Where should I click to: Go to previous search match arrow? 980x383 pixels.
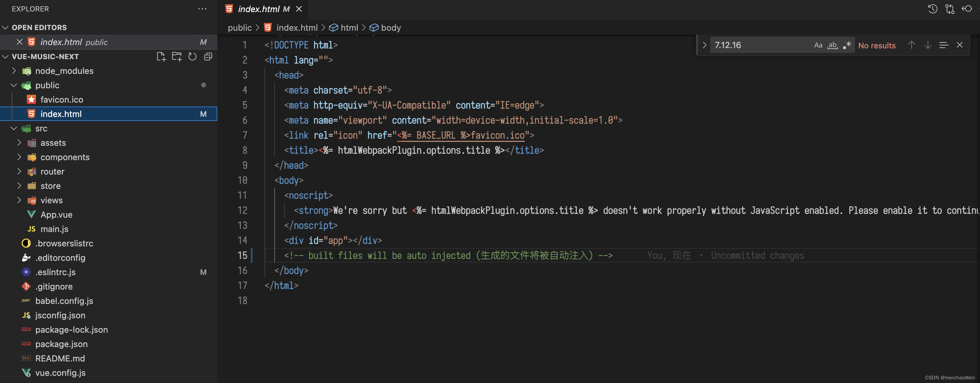pos(911,45)
